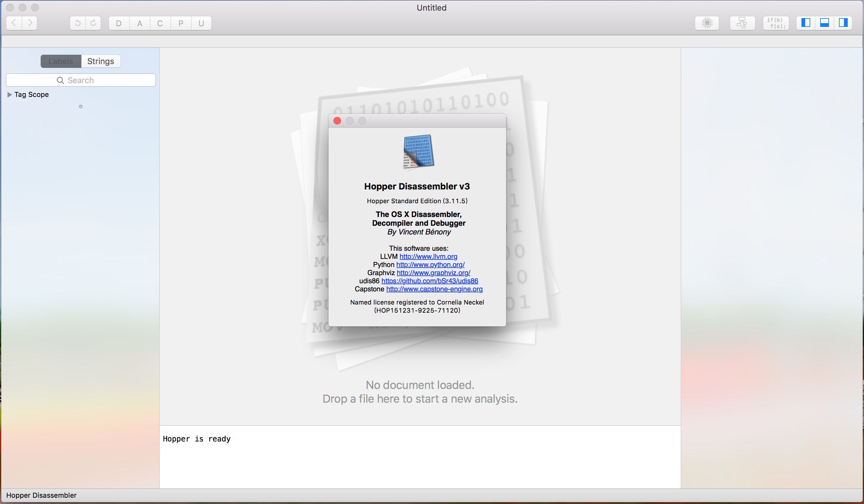Viewport: 864px width, 504px height.
Task: Click the 'Hopper Disassembler' status bar text
Action: (42, 495)
